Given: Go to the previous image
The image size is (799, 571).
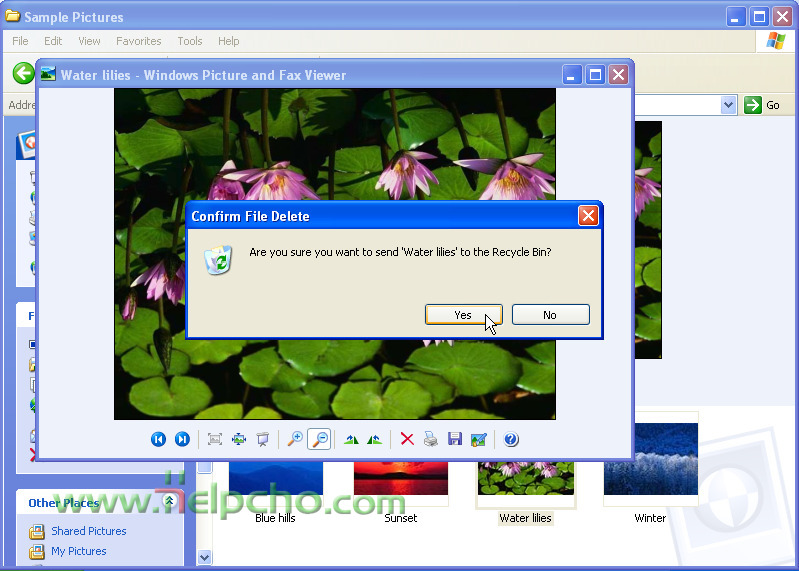Looking at the screenshot, I should click(x=158, y=439).
